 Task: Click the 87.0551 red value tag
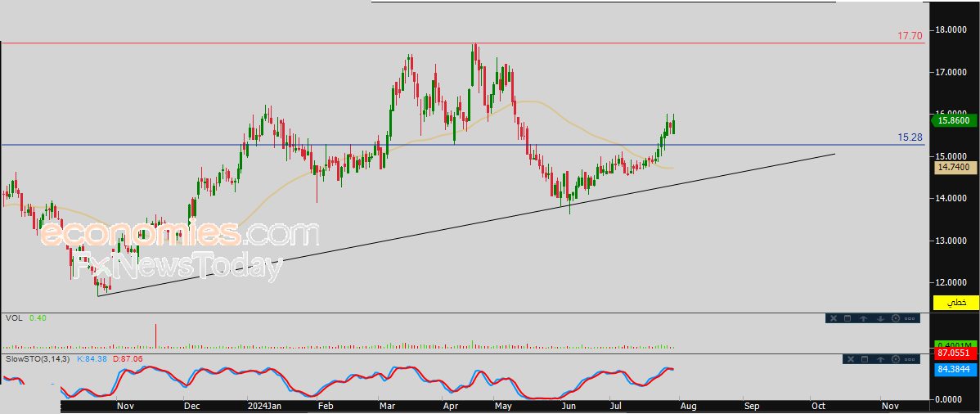955,353
